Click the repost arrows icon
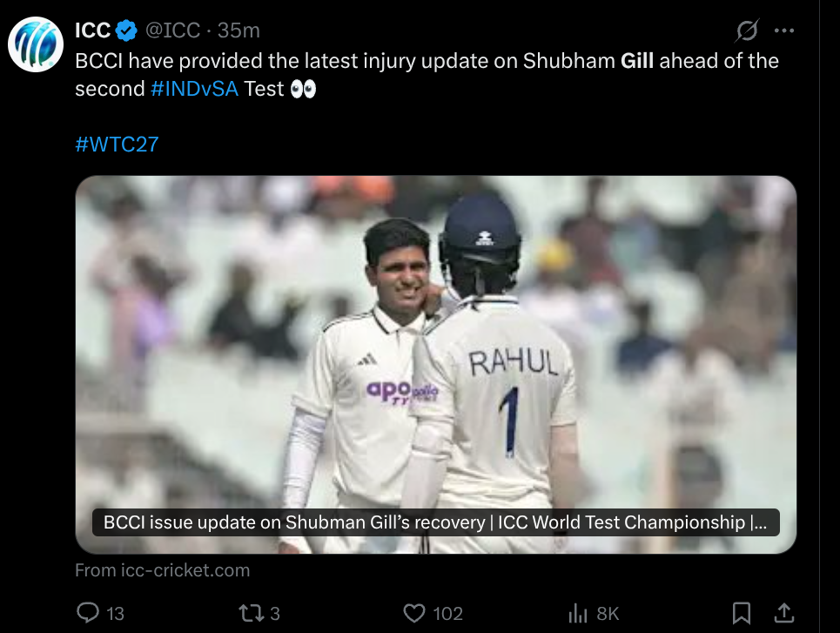The image size is (840, 633). (x=251, y=613)
